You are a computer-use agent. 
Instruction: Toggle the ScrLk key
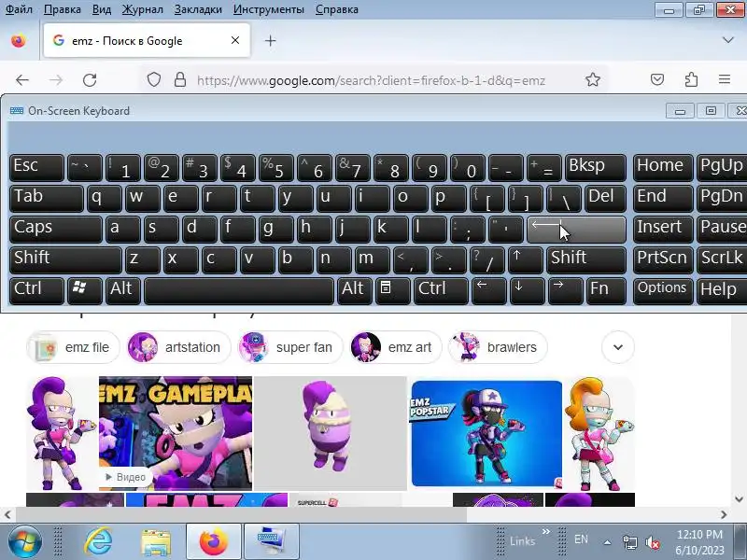722,260
